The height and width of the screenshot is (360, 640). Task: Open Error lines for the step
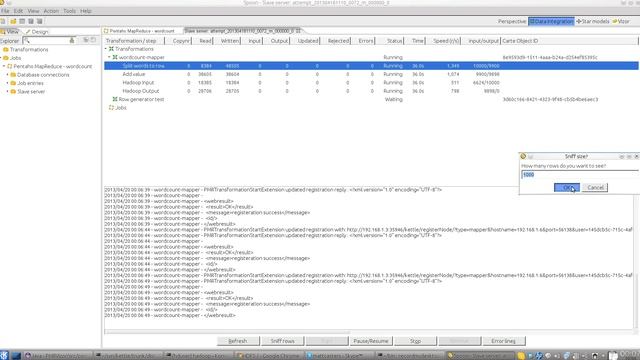(x=503, y=341)
